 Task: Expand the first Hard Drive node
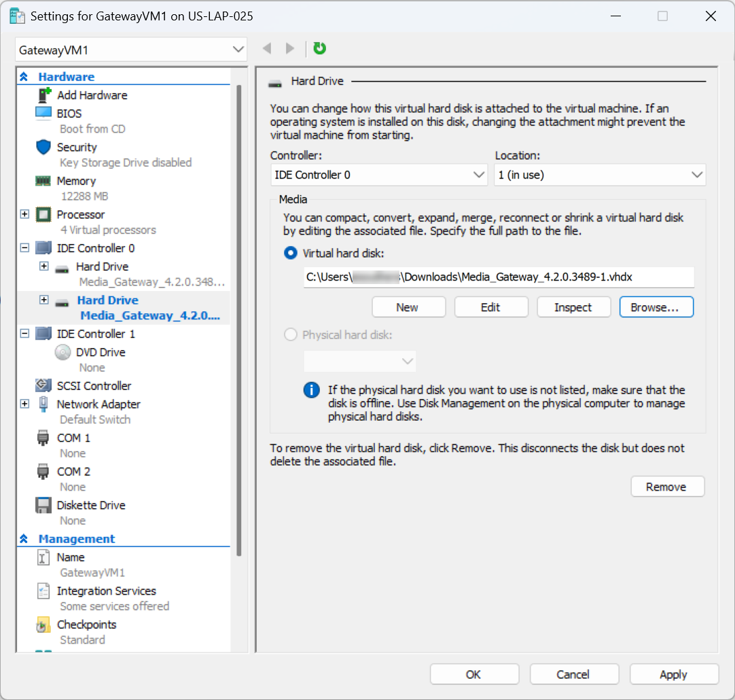point(44,266)
